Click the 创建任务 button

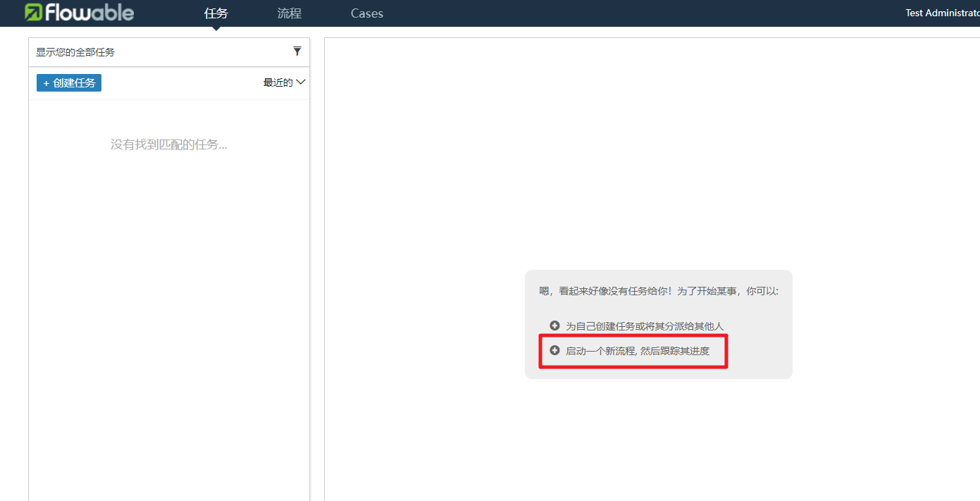click(x=69, y=83)
